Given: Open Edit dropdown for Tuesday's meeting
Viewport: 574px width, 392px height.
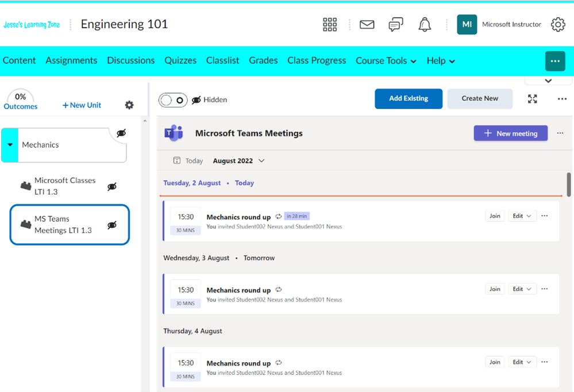Looking at the screenshot, I should pos(522,216).
